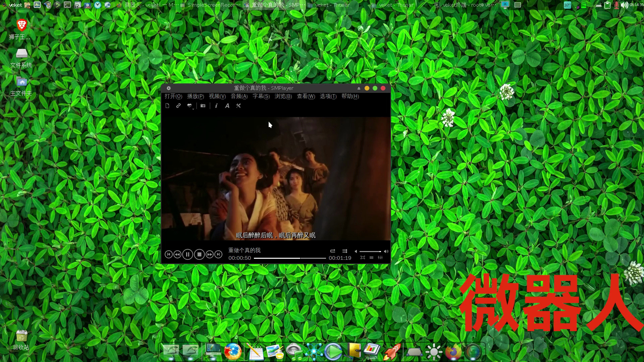The width and height of the screenshot is (644, 362).
Task: Click the open URL link icon
Action: pyautogui.click(x=178, y=106)
